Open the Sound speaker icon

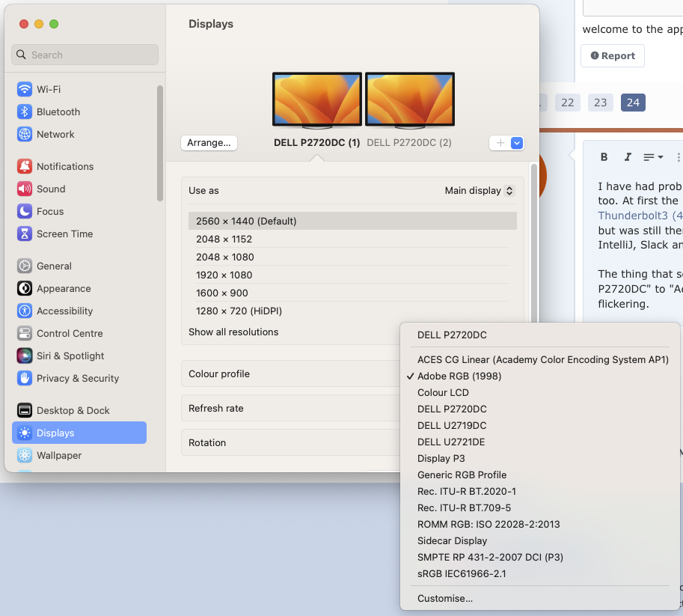(25, 189)
